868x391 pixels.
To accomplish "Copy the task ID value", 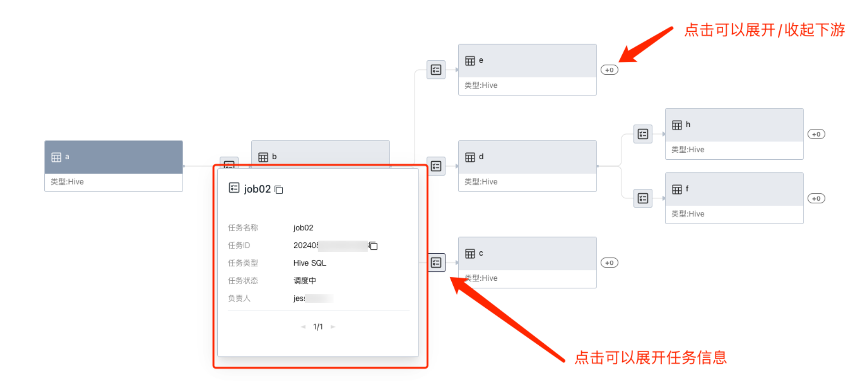I will pyautogui.click(x=374, y=246).
